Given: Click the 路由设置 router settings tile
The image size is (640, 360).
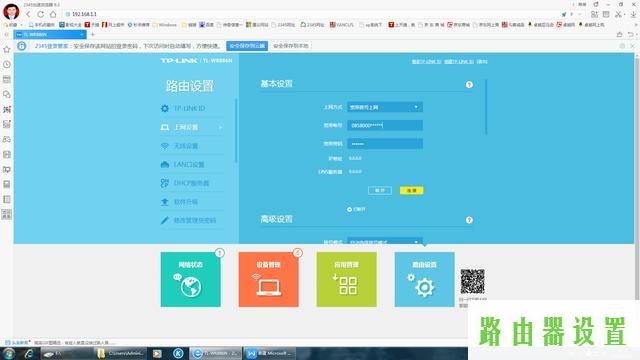Looking at the screenshot, I should pyautogui.click(x=424, y=279).
